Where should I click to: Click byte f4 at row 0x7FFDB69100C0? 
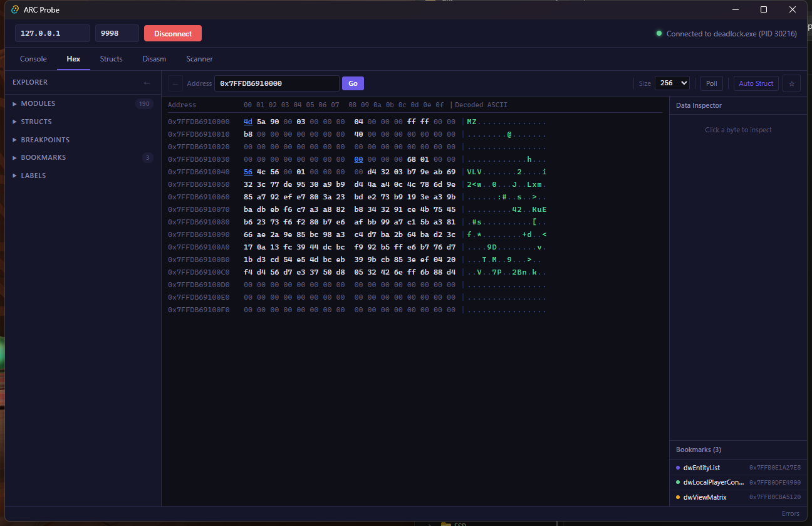248,272
